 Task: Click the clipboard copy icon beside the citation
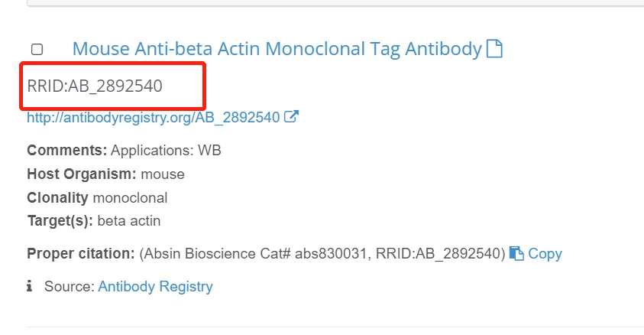516,253
